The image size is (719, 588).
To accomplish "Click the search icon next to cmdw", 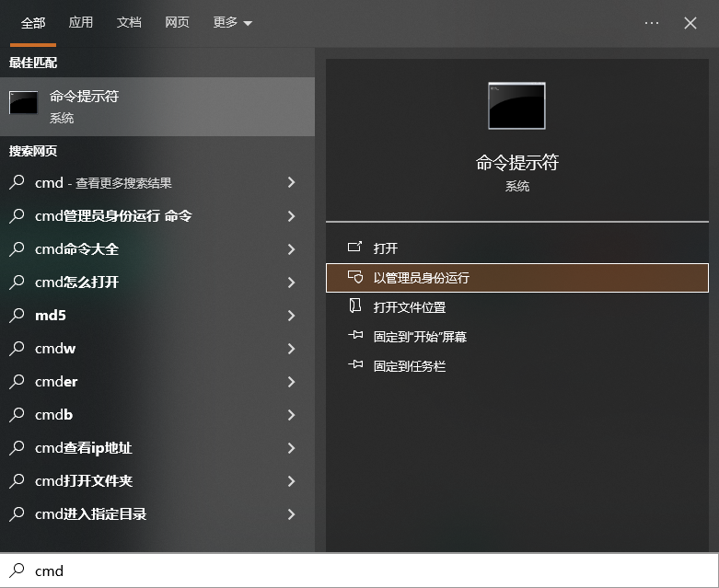I will pos(17,349).
